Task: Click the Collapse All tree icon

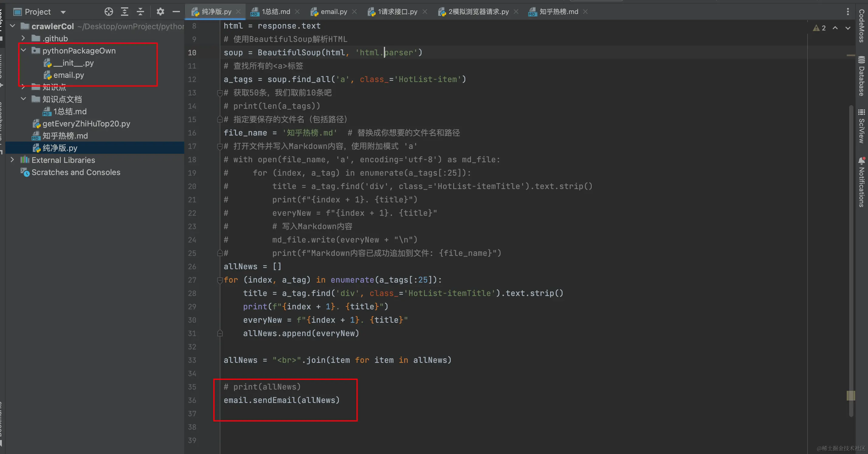Action: click(140, 12)
